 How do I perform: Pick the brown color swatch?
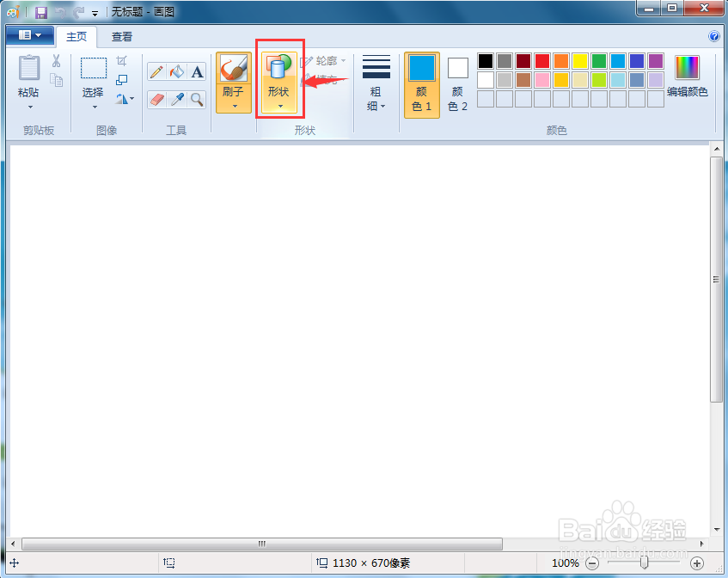coord(523,80)
